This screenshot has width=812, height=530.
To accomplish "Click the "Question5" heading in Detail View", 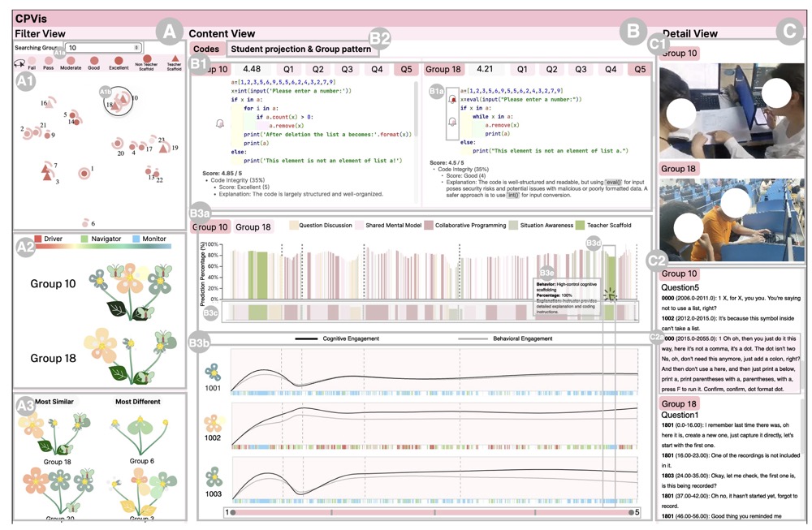I will coord(680,287).
